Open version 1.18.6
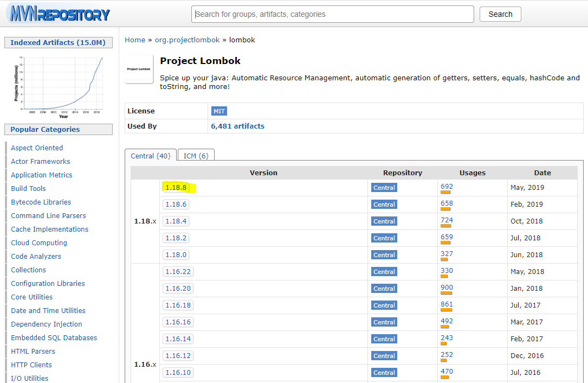Image resolution: width=588 pixels, height=383 pixels. (176, 205)
